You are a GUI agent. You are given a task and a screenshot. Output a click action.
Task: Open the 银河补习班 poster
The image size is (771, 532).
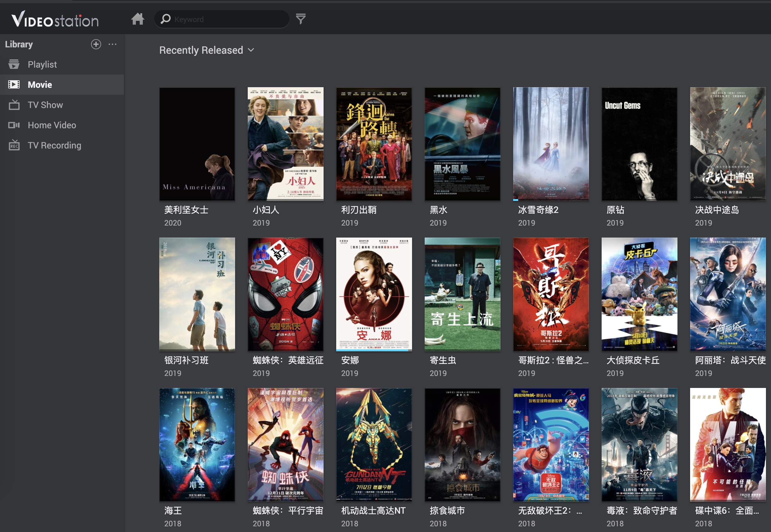(197, 294)
